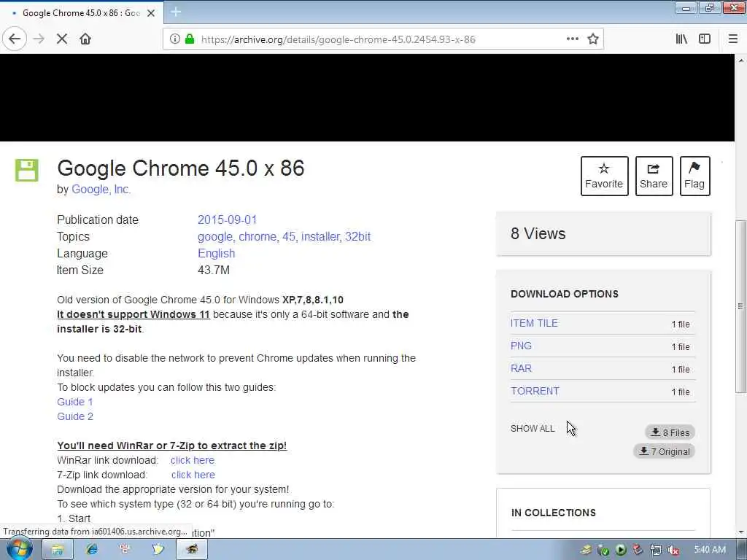Image resolution: width=747 pixels, height=560 pixels.
Task: Launch Internet Explorer from taskbar
Action: pos(91,550)
